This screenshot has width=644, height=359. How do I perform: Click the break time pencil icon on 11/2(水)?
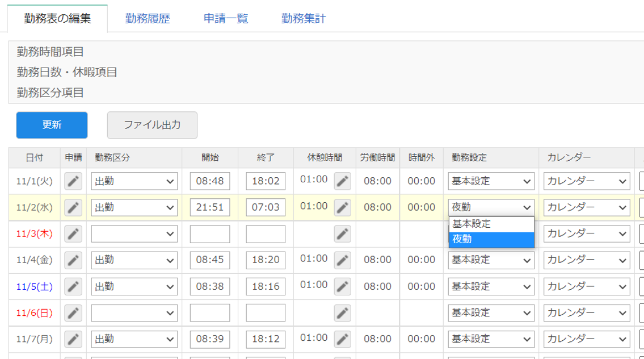(341, 207)
